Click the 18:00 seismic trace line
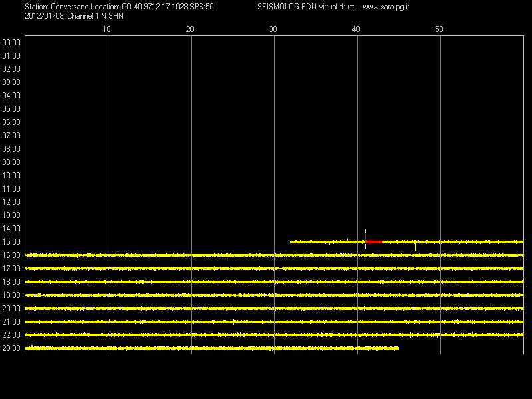Image resolution: width=532 pixels, height=399 pixels. [274, 281]
